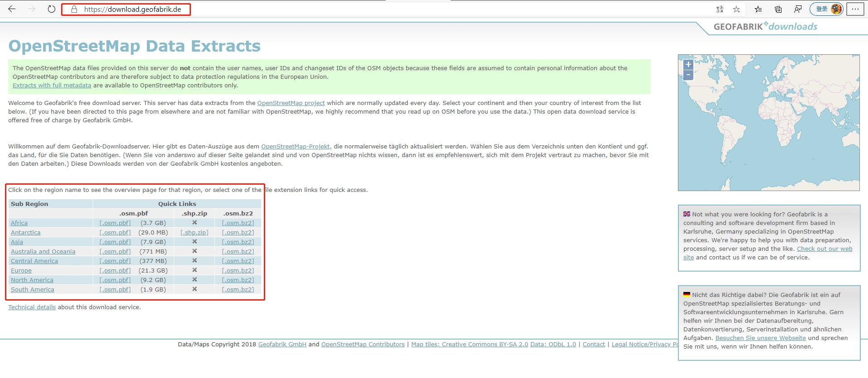Open the Contact footer link
868x378 pixels.
click(x=594, y=344)
